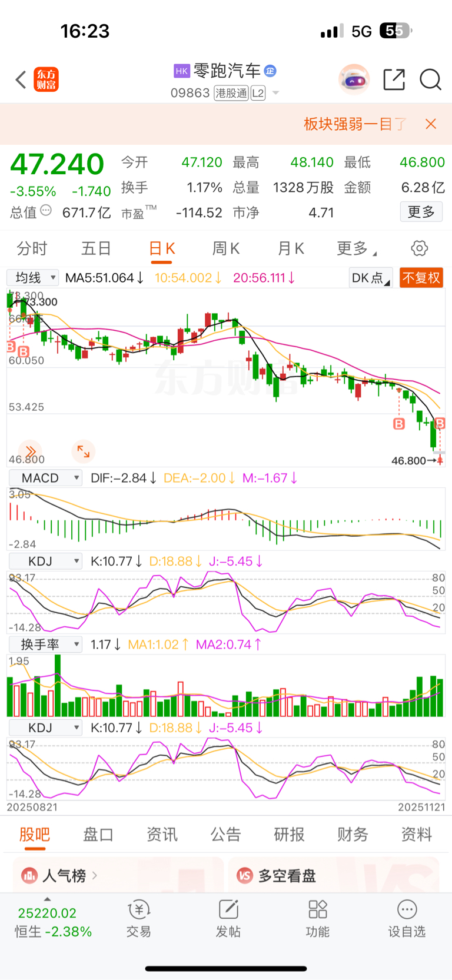Tap the share icon
The image size is (452, 980).
(394, 79)
